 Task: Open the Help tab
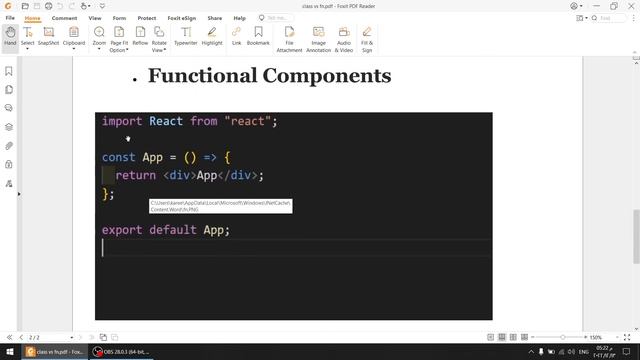(x=240, y=18)
